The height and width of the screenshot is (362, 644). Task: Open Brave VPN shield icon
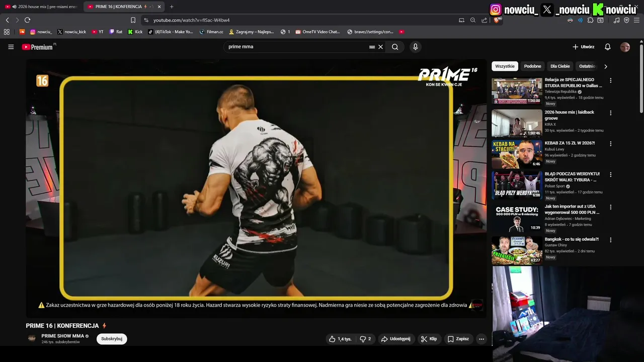pos(626,20)
